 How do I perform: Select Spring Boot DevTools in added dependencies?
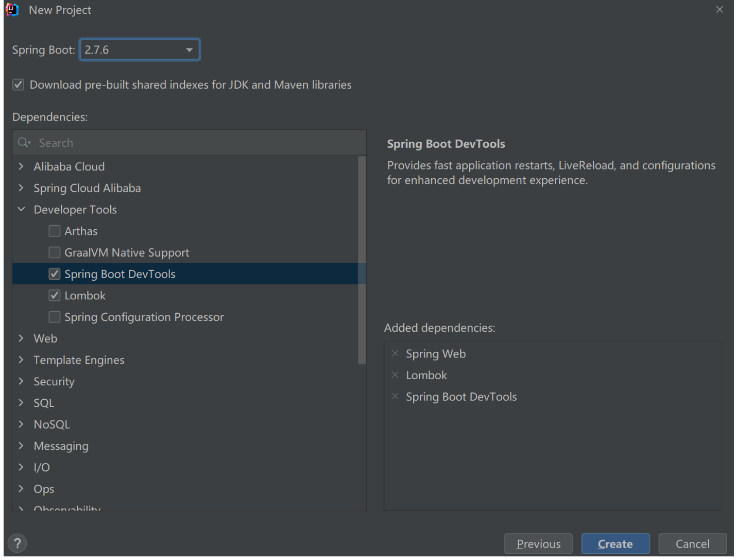click(x=461, y=397)
